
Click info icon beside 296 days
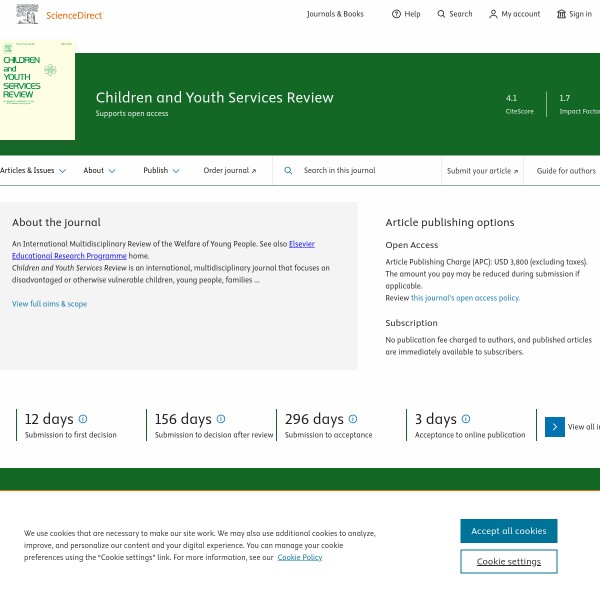click(352, 419)
